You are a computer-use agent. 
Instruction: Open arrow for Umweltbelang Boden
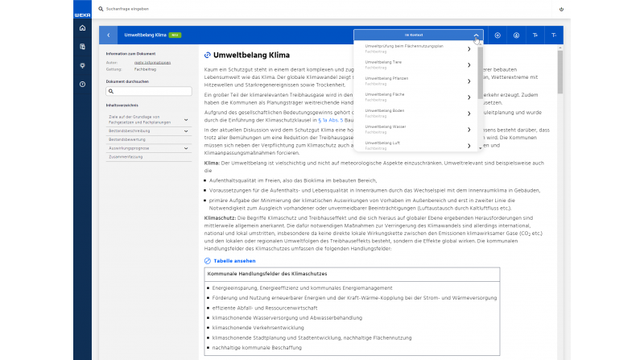coord(469,114)
